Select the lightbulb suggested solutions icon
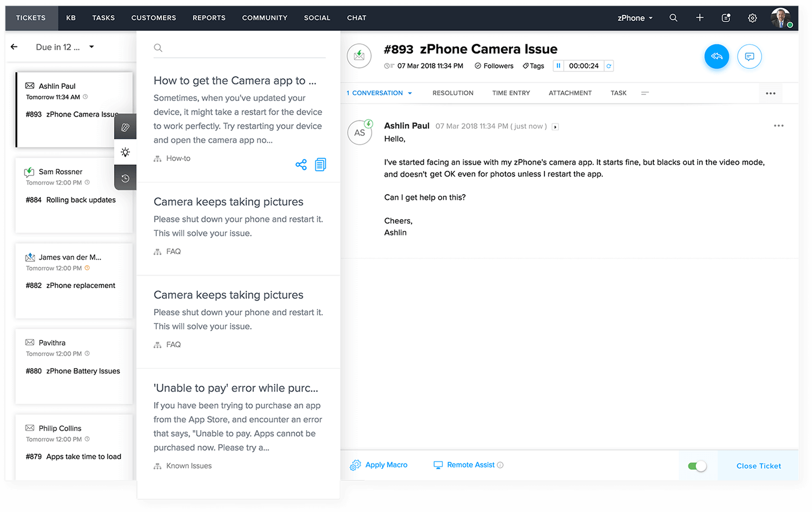The width and height of the screenshot is (812, 512). (x=125, y=152)
